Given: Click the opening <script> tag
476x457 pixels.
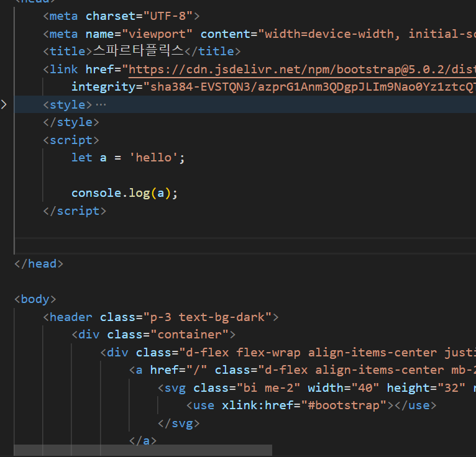Looking at the screenshot, I should coord(71,140).
